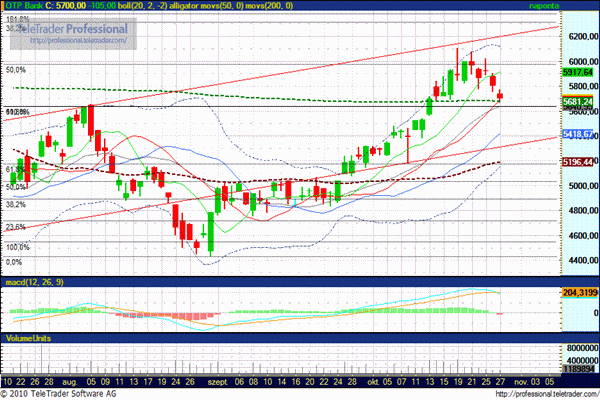
Task: Click the 5681,24 price tag on axis
Action: (x=578, y=101)
